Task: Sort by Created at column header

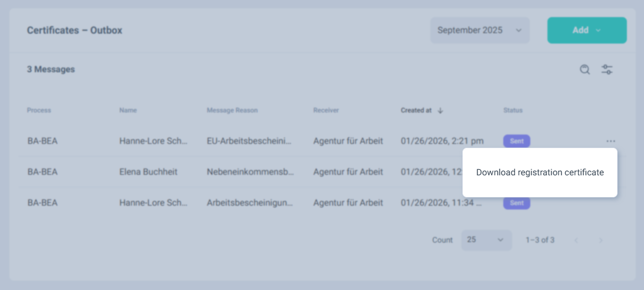Action: tap(416, 110)
